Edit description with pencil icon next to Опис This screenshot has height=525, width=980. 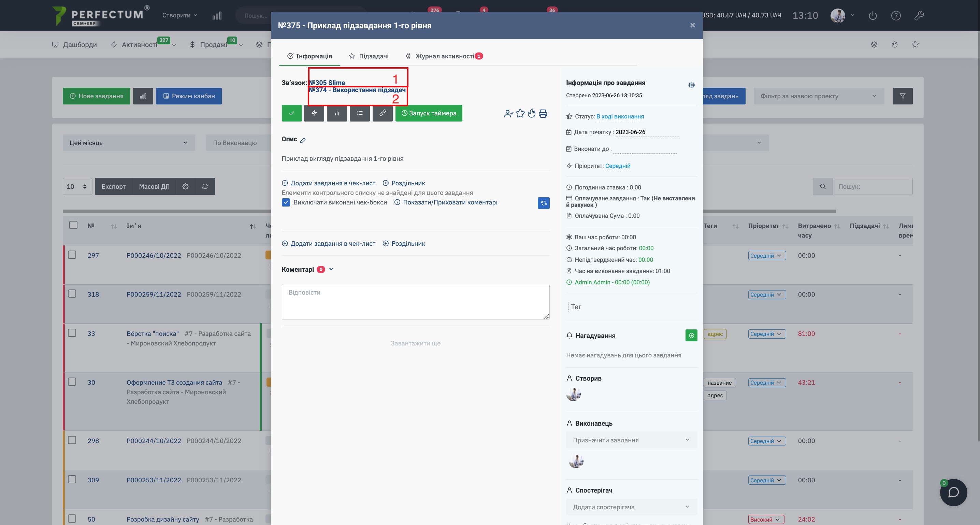(x=303, y=140)
